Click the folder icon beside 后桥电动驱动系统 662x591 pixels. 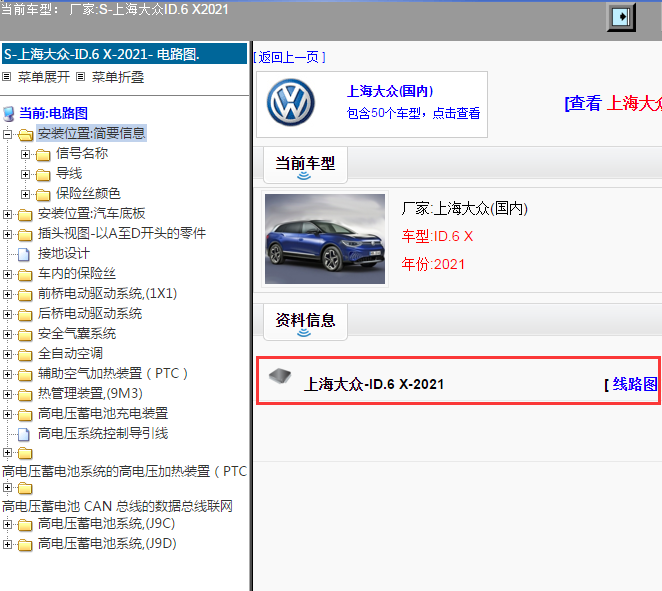(x=25, y=315)
